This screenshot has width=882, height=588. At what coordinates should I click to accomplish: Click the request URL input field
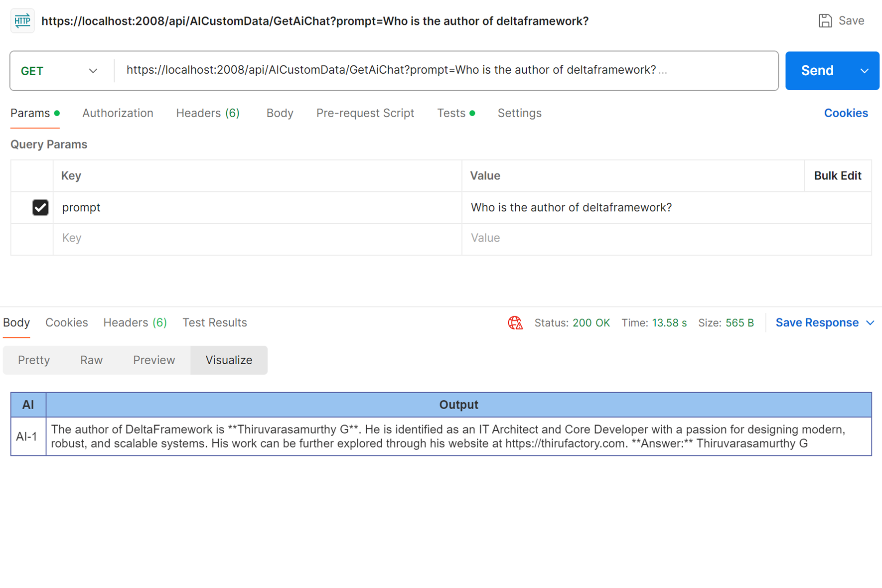click(446, 70)
